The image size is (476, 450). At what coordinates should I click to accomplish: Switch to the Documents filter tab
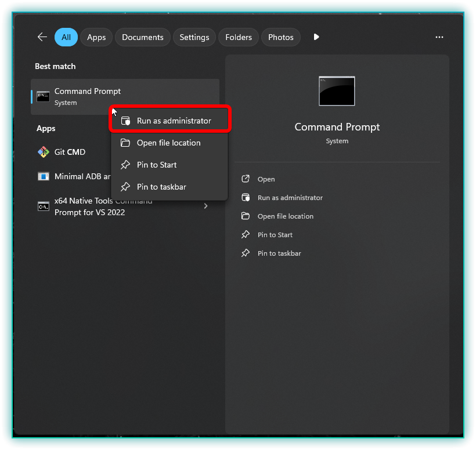click(142, 37)
